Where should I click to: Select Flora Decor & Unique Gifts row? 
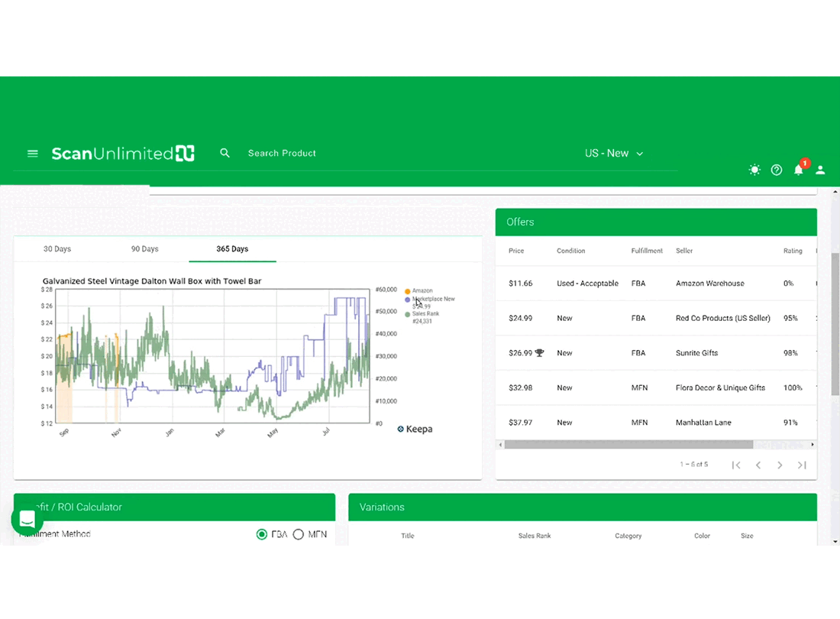(656, 388)
